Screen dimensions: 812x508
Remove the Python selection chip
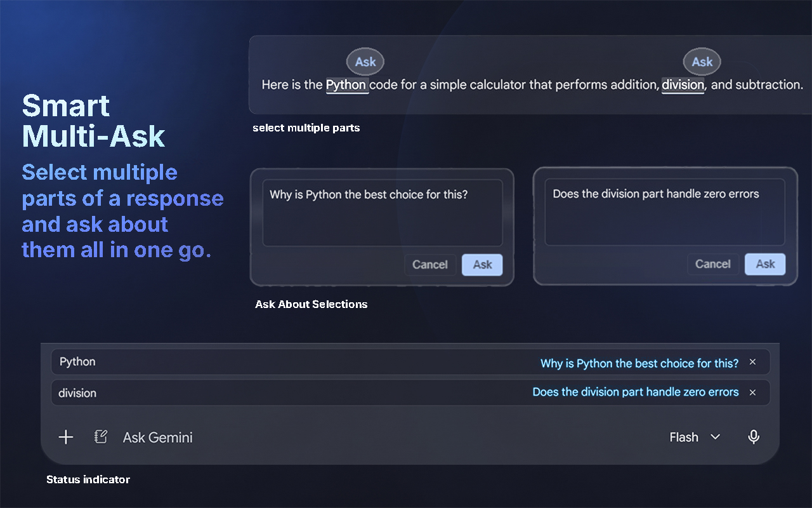click(753, 362)
